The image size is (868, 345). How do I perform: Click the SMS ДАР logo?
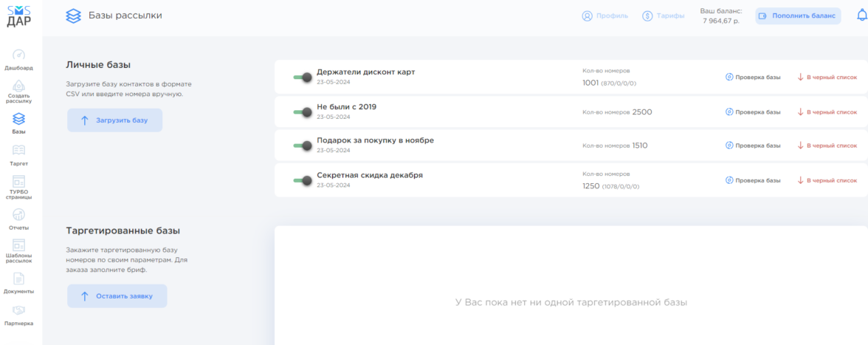tap(19, 17)
